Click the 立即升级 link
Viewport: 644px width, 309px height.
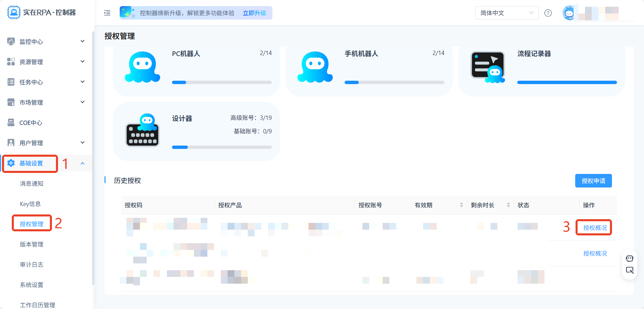click(254, 13)
